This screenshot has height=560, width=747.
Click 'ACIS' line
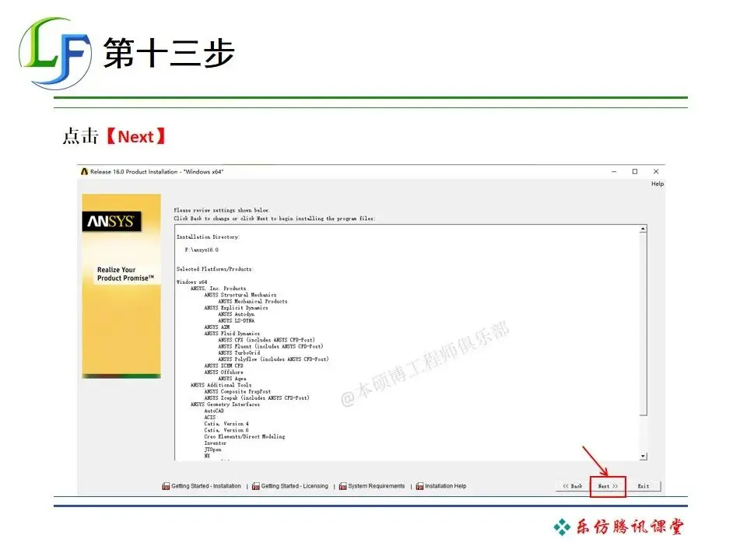tap(209, 417)
